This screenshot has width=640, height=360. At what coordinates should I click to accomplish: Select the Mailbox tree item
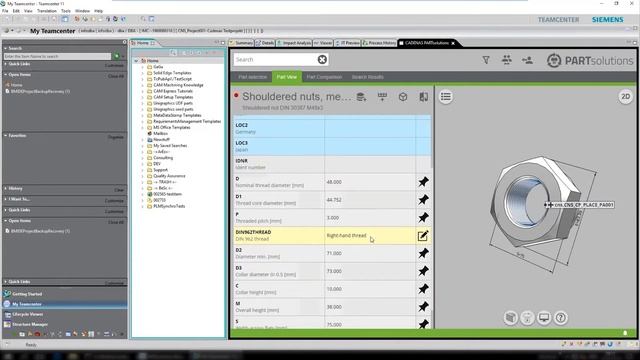[x=157, y=133]
